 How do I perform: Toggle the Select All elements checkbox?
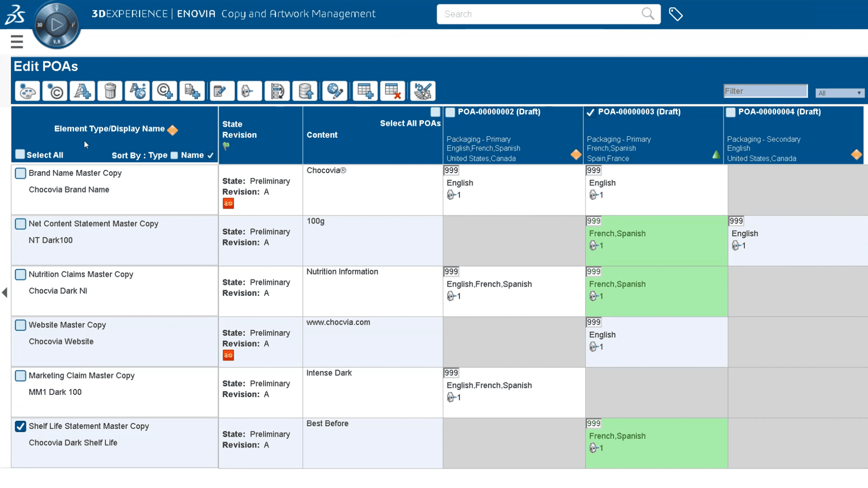(x=20, y=154)
